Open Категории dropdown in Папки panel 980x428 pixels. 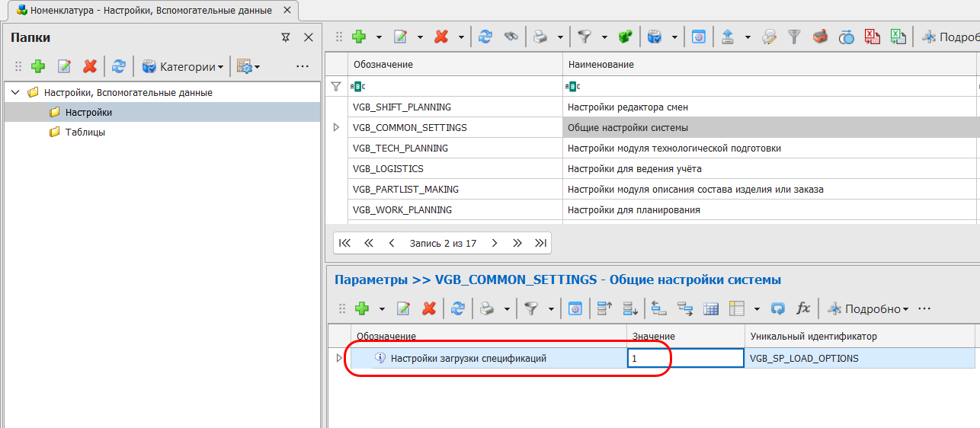coord(183,67)
